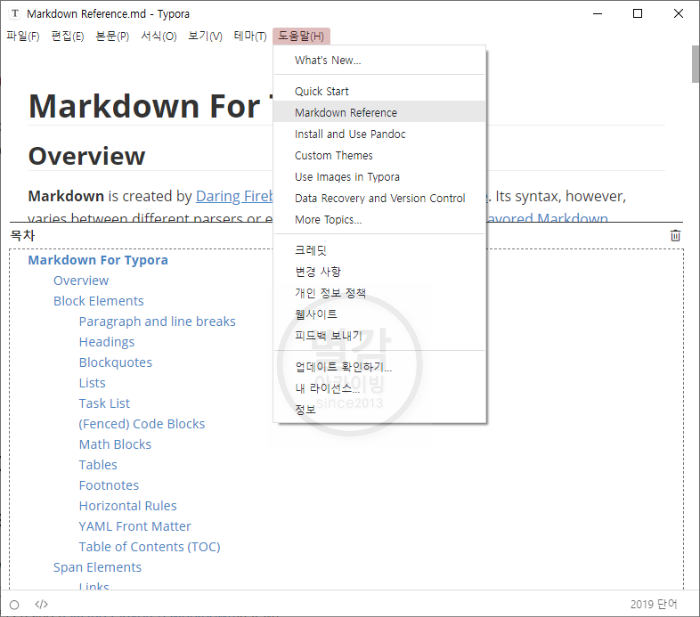Open the 편집(E) menu
Viewport: 700px width, 617px height.
coord(67,36)
